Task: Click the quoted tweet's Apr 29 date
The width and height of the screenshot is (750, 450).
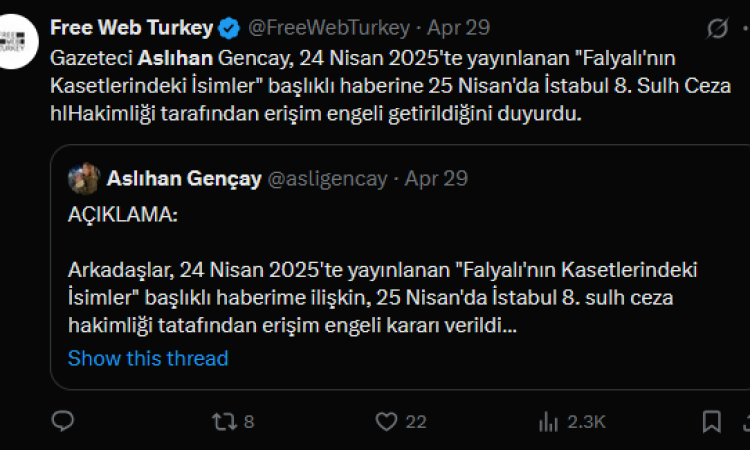Action: (436, 179)
